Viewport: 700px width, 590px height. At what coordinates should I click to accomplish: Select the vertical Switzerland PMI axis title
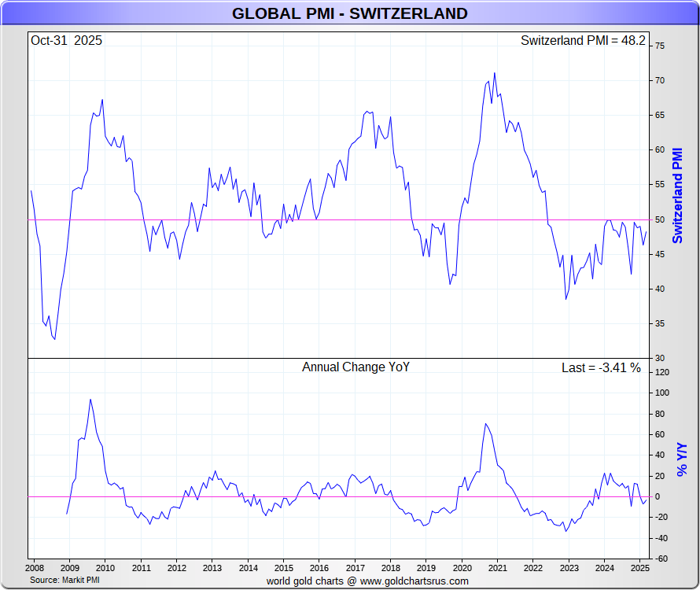(677, 195)
